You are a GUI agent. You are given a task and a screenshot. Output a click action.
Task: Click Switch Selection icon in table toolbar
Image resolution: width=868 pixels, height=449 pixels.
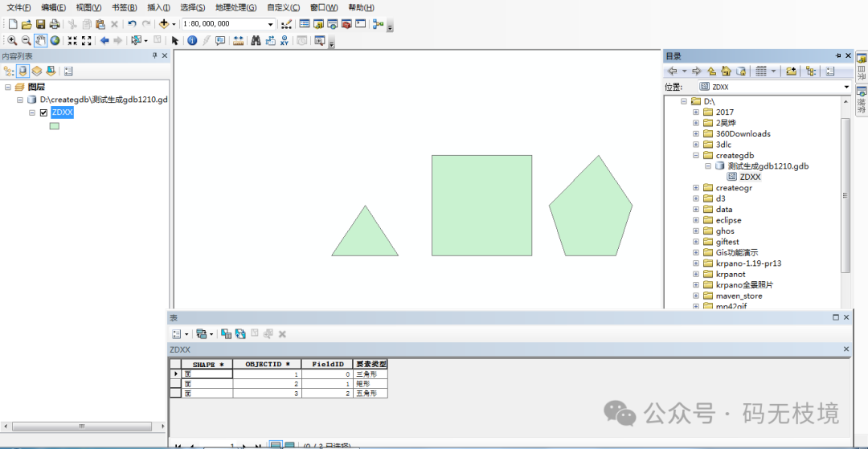pos(240,334)
